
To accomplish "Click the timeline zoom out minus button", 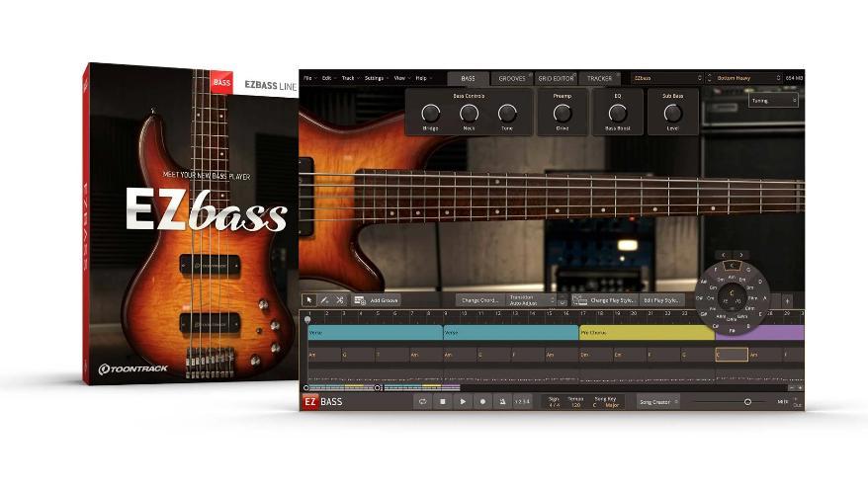I will 791,387.
